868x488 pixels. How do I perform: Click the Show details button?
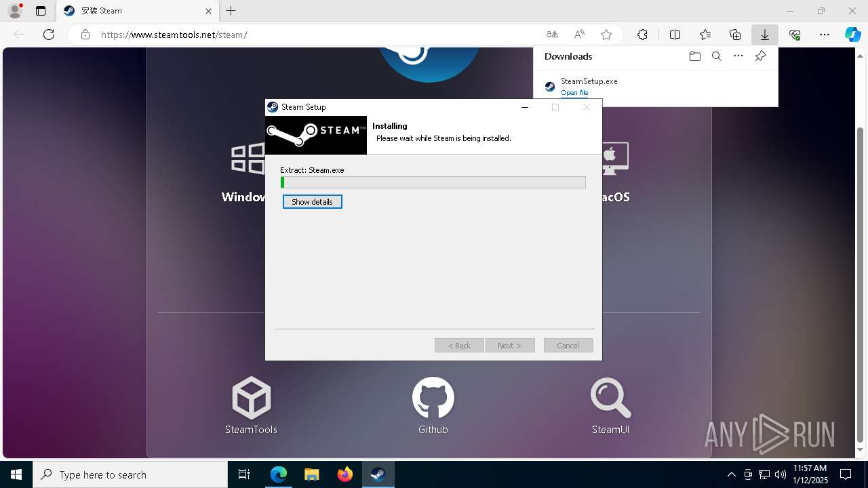tap(313, 202)
